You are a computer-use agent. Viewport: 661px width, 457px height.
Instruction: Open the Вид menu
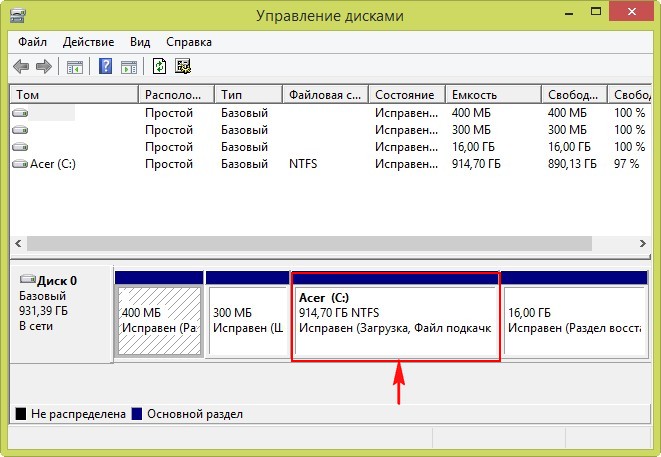click(140, 42)
